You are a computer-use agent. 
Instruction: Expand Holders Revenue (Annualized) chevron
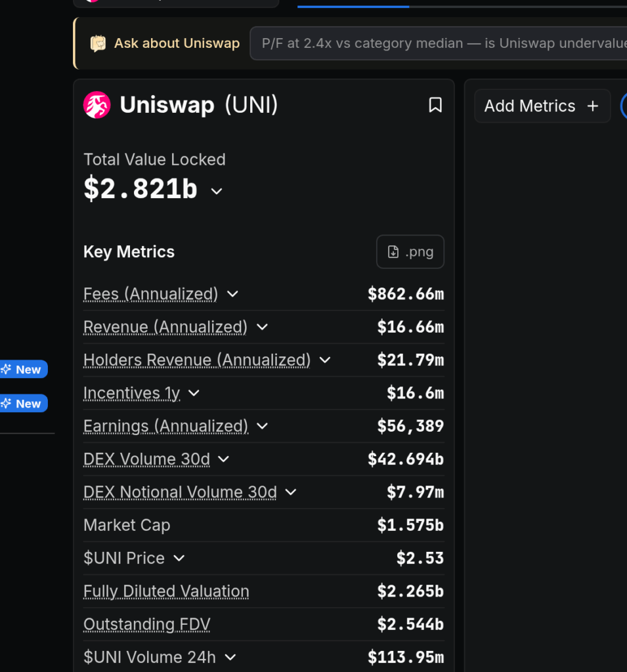click(x=325, y=360)
